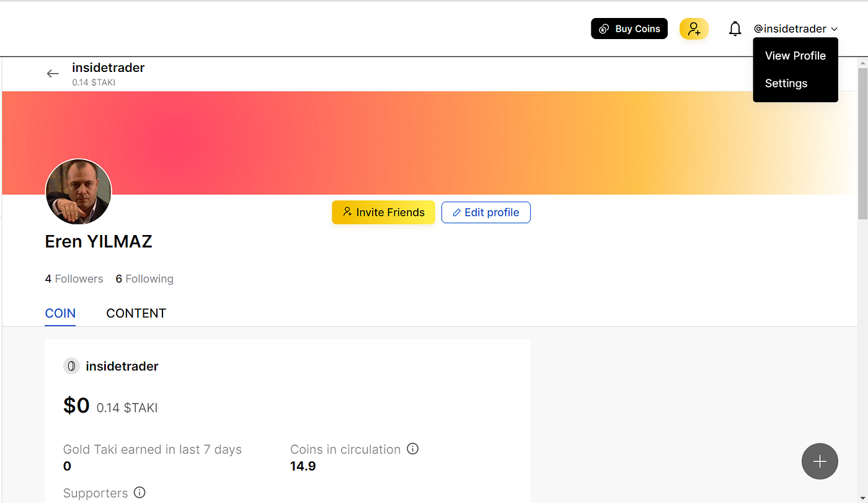Click the scrollbar up arrow
The width and height of the screenshot is (868, 503).
click(x=862, y=63)
